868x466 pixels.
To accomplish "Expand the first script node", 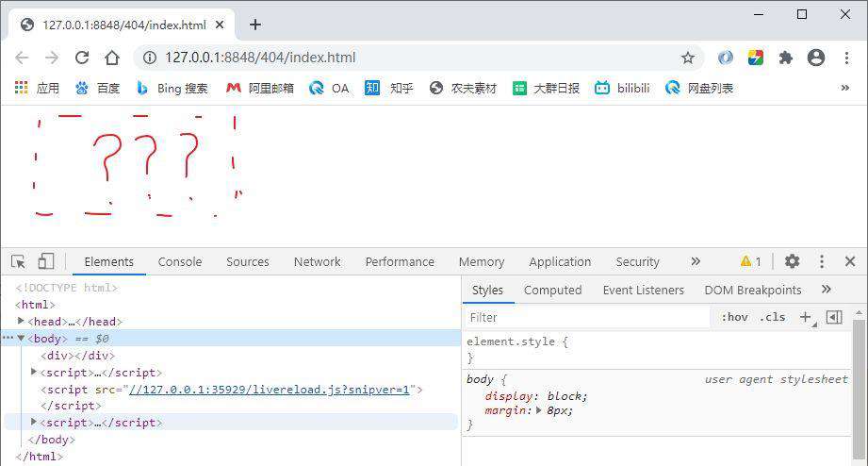I will tap(34, 372).
